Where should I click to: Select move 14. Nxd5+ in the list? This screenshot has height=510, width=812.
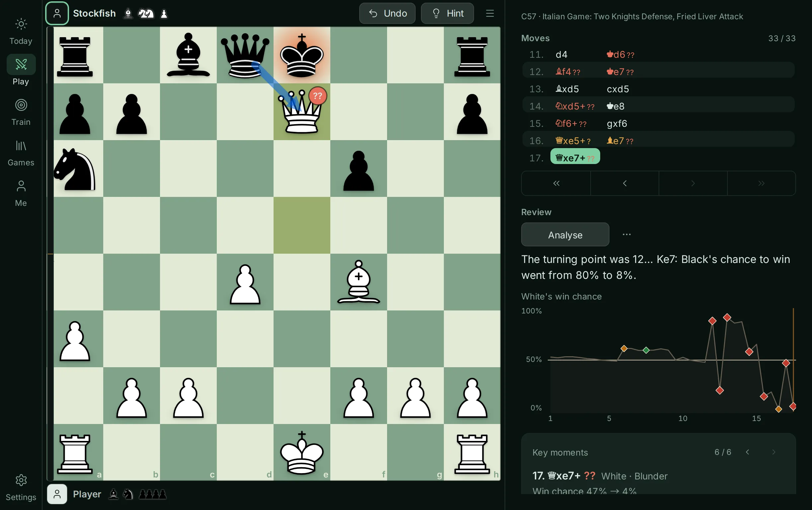[x=575, y=106]
